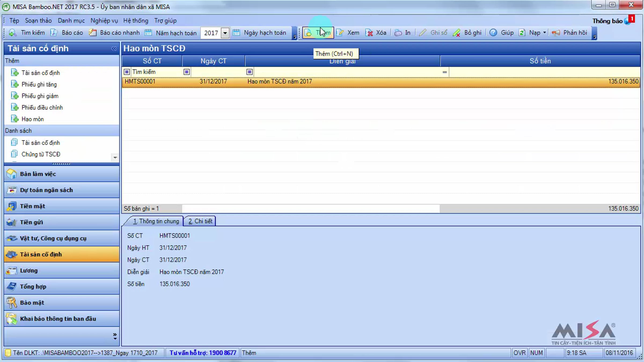Open the Hệ thống menu

(x=136, y=21)
